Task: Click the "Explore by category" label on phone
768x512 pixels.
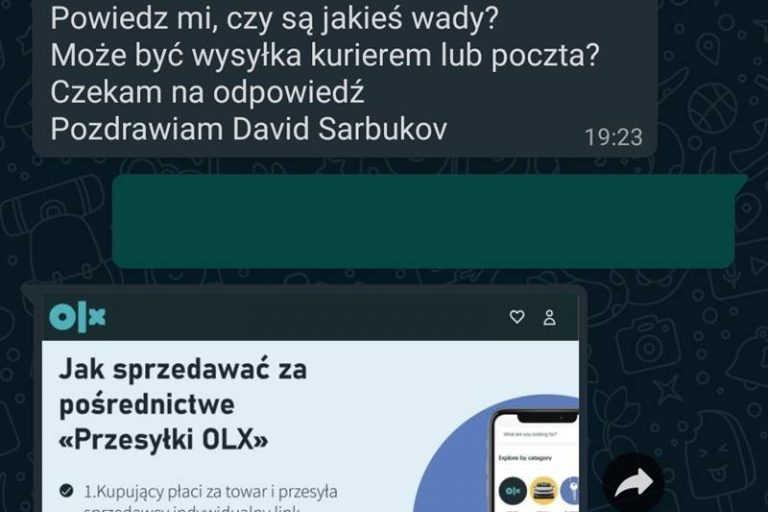Action: coord(525,458)
